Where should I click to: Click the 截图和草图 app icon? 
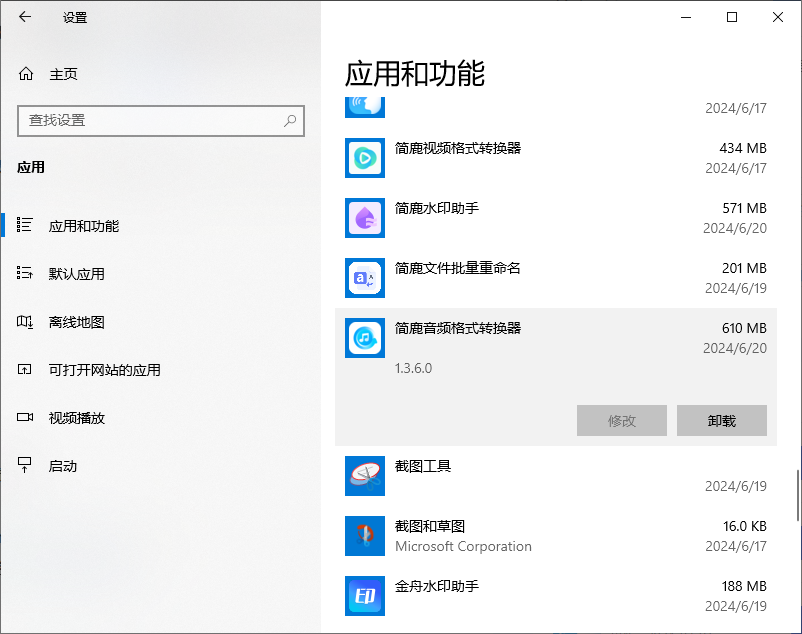click(x=365, y=536)
